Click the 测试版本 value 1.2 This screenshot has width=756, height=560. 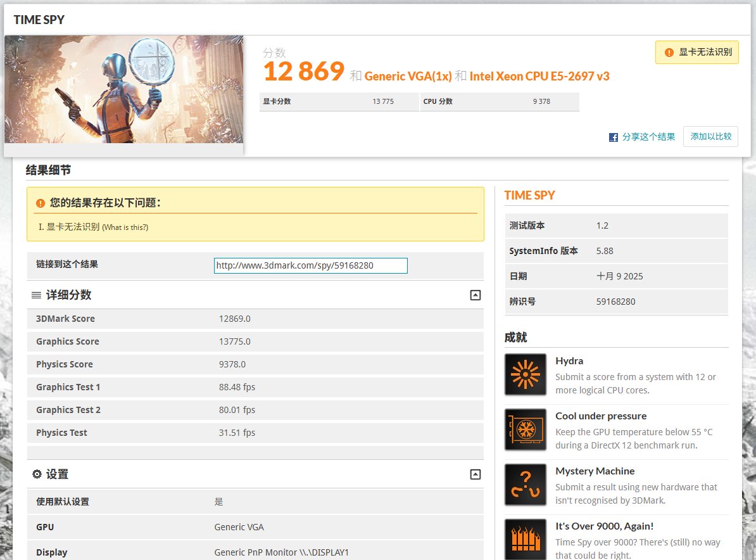point(602,226)
